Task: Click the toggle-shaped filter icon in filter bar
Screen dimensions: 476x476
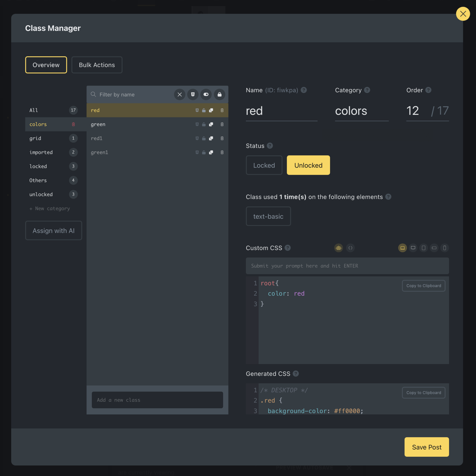Action: [x=206, y=94]
